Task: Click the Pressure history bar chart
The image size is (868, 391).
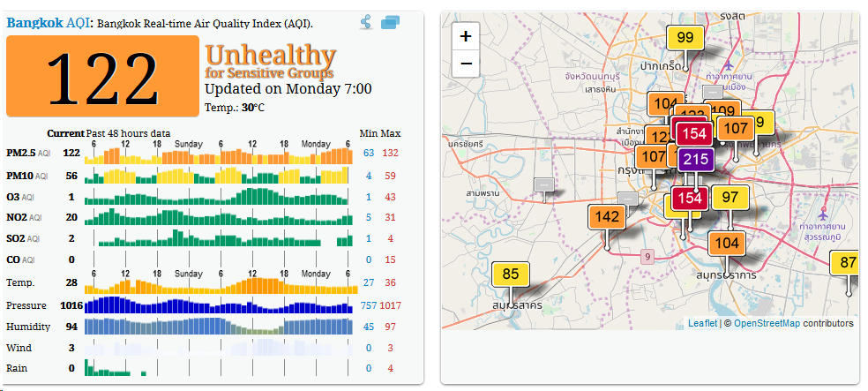Action: (220, 305)
